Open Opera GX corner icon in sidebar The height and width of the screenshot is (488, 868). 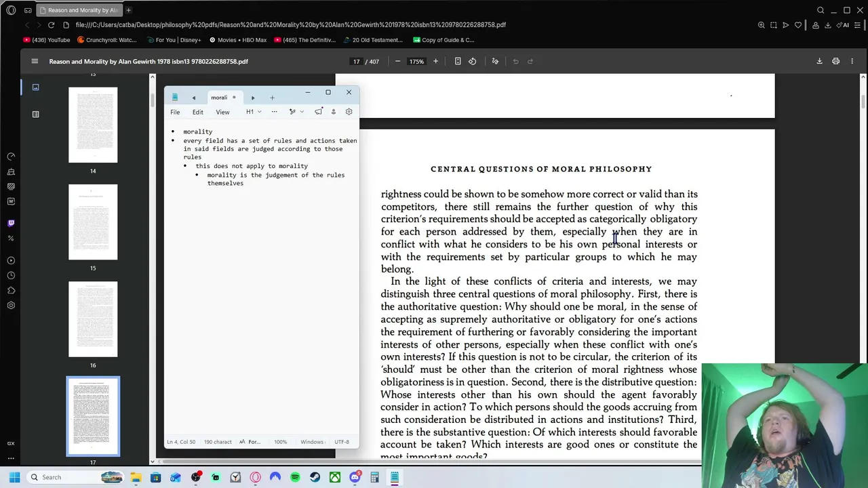pyautogui.click(x=11, y=443)
